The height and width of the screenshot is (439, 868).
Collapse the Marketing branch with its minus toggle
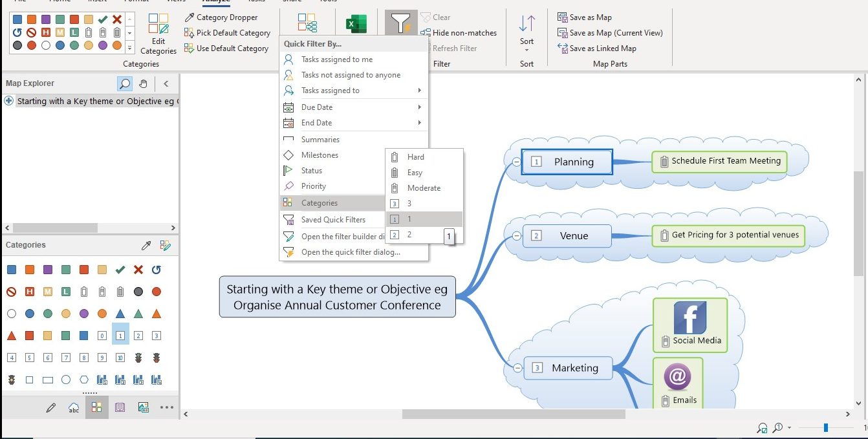point(516,368)
